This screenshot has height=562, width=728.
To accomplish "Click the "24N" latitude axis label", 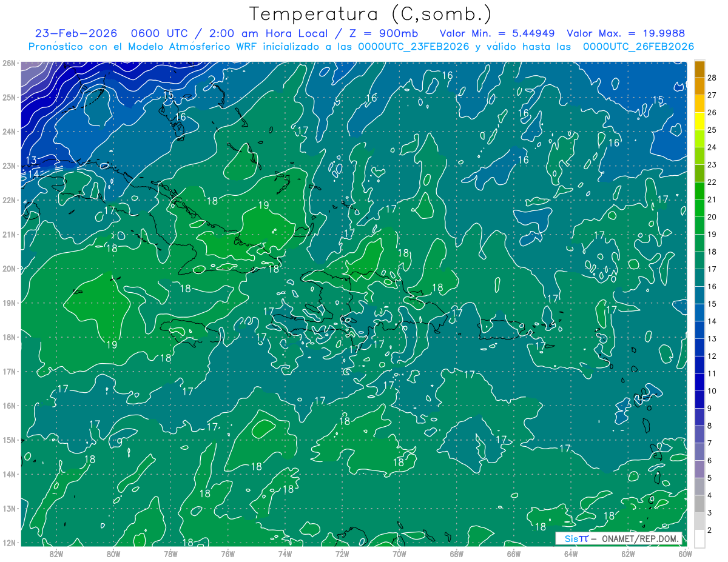I will click(8, 132).
